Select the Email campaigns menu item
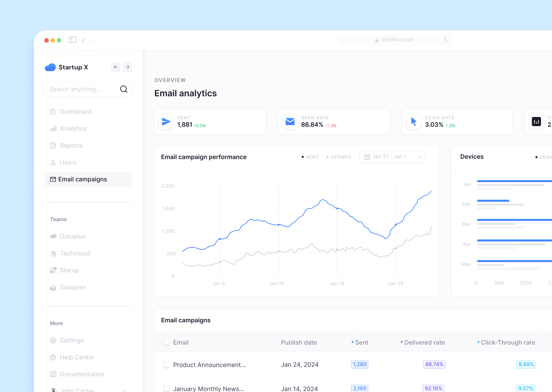Viewport: 552px width, 392px height. (x=88, y=179)
